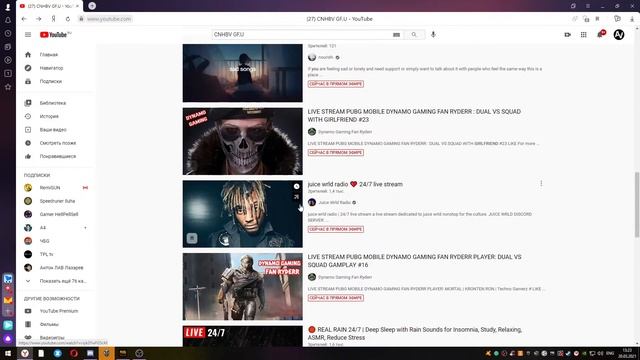
Task: Open the sad songs video thumbnail
Action: (x=242, y=73)
